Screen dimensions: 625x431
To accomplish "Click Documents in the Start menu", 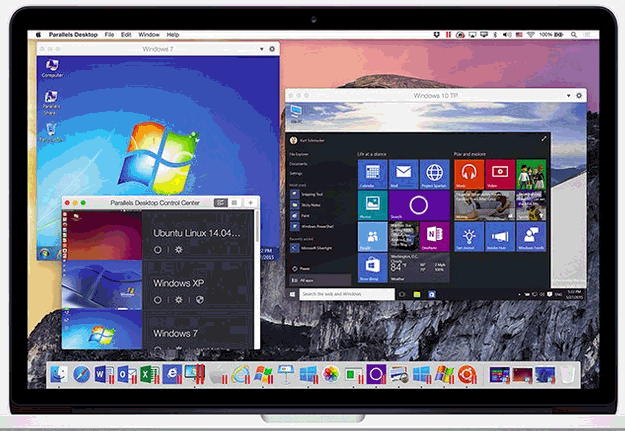I will coord(298,164).
